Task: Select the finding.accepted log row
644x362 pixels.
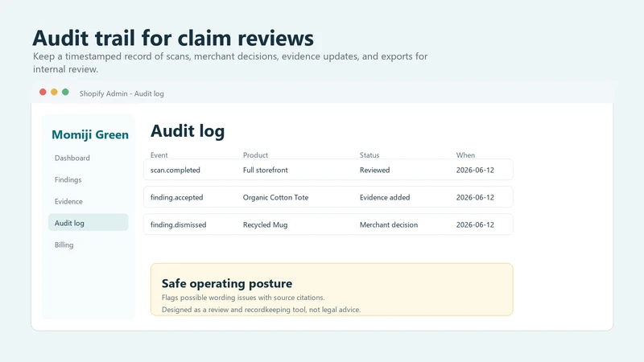Action: (328, 197)
